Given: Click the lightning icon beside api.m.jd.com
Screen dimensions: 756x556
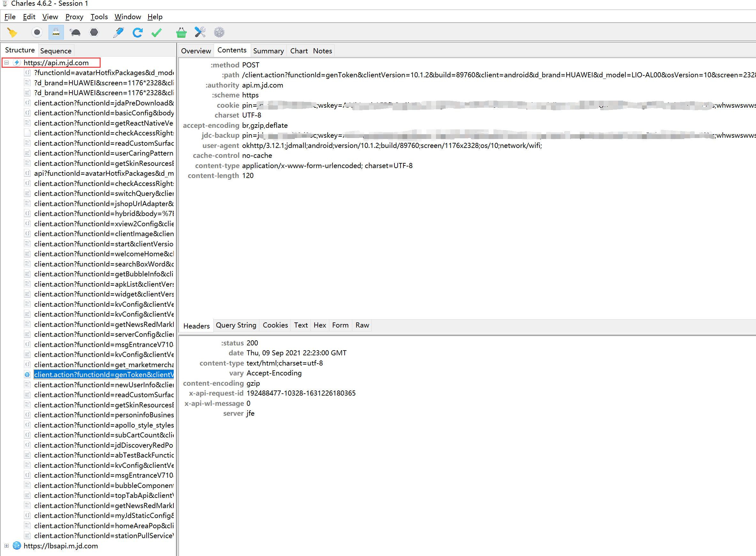Looking at the screenshot, I should (x=17, y=63).
